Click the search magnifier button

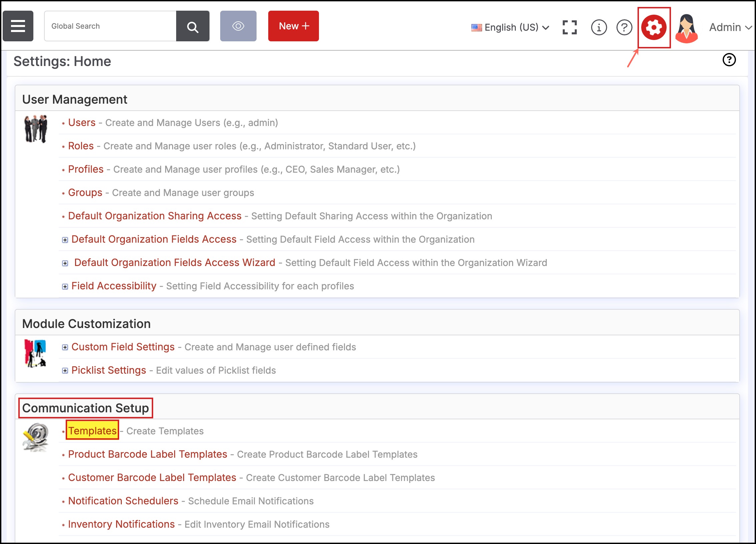(193, 26)
